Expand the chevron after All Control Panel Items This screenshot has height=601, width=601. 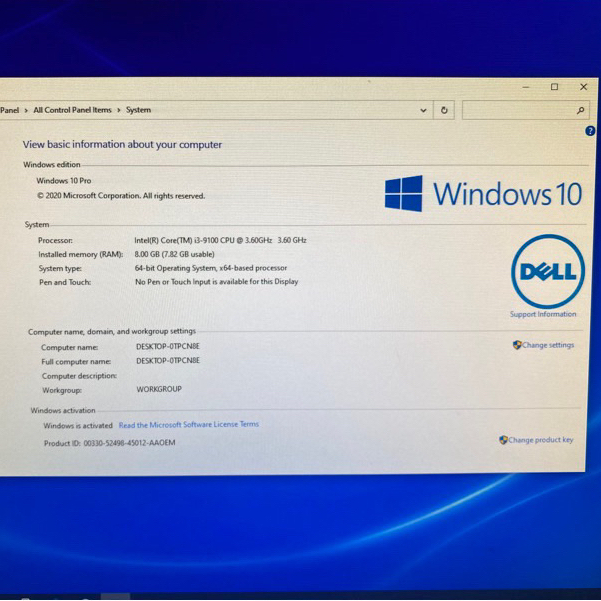click(119, 110)
